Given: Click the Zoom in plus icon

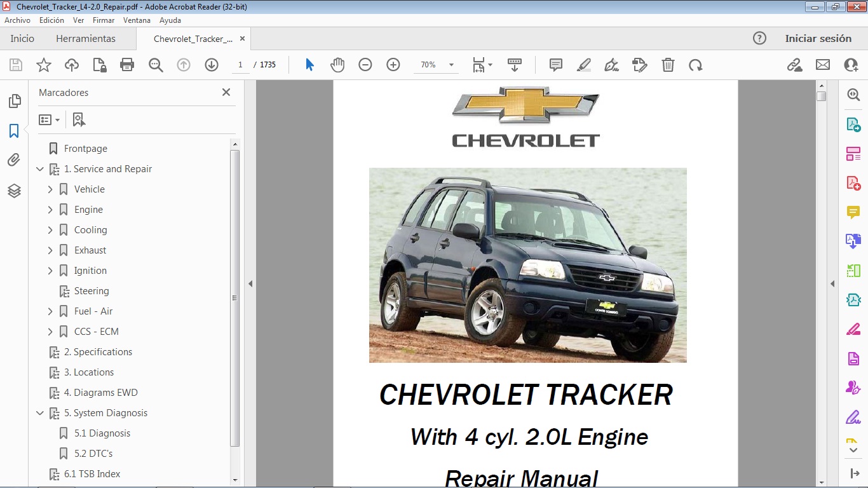Looking at the screenshot, I should tap(393, 65).
